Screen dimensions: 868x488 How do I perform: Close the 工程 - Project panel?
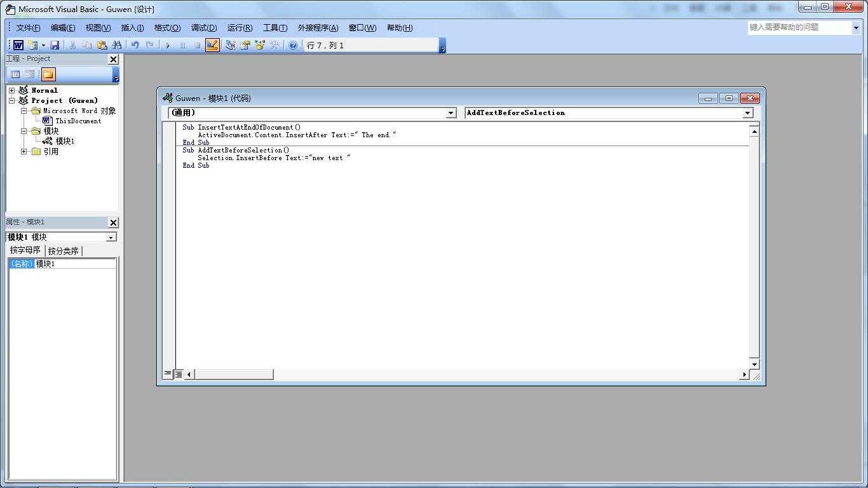[113, 59]
